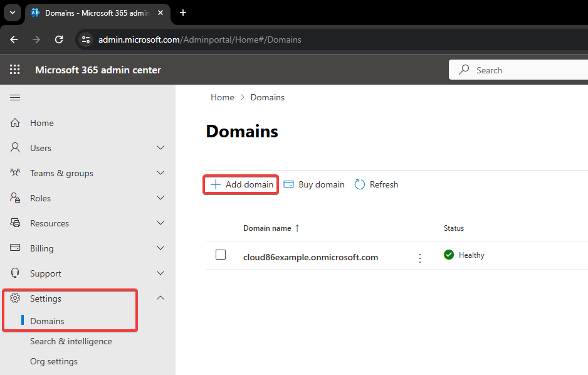Viewport: 588px width, 375px height.
Task: Click the Add domain button
Action: [241, 184]
